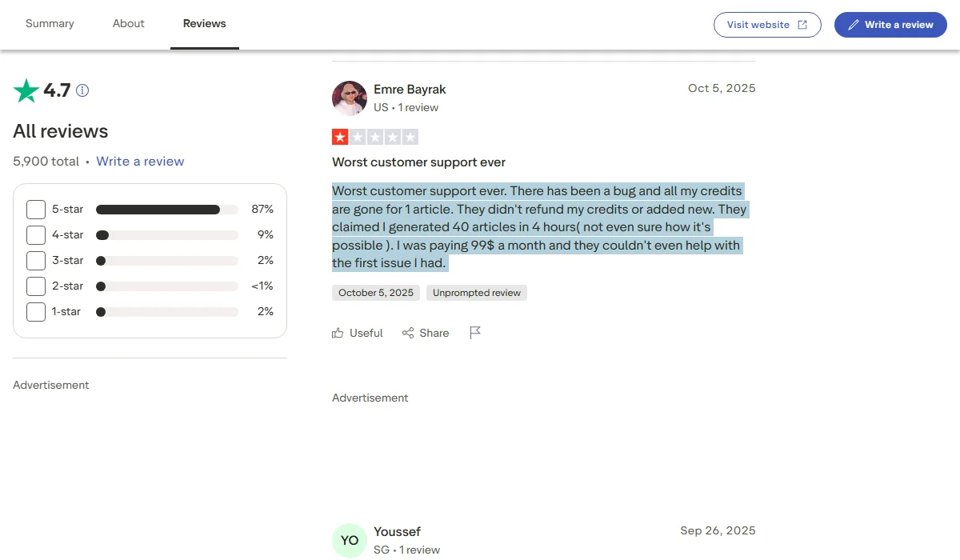The height and width of the screenshot is (560, 960).
Task: Click Youssef's YO avatar
Action: 350,540
